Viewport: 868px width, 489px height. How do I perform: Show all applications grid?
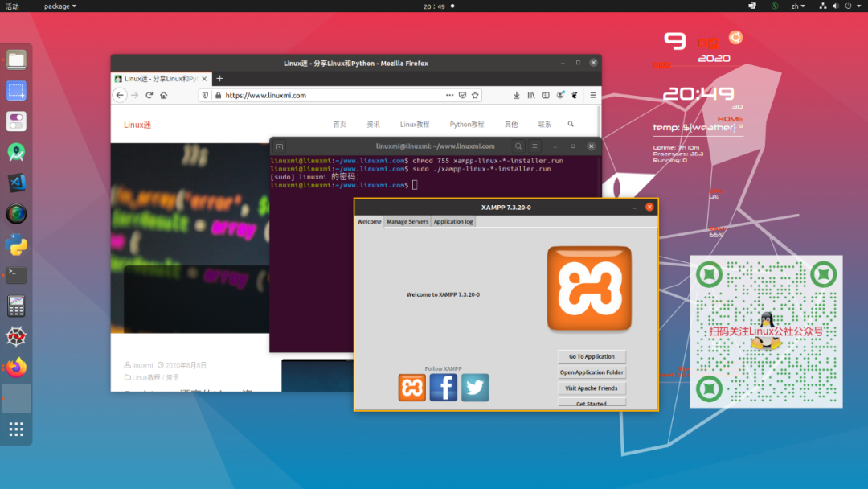point(16,429)
